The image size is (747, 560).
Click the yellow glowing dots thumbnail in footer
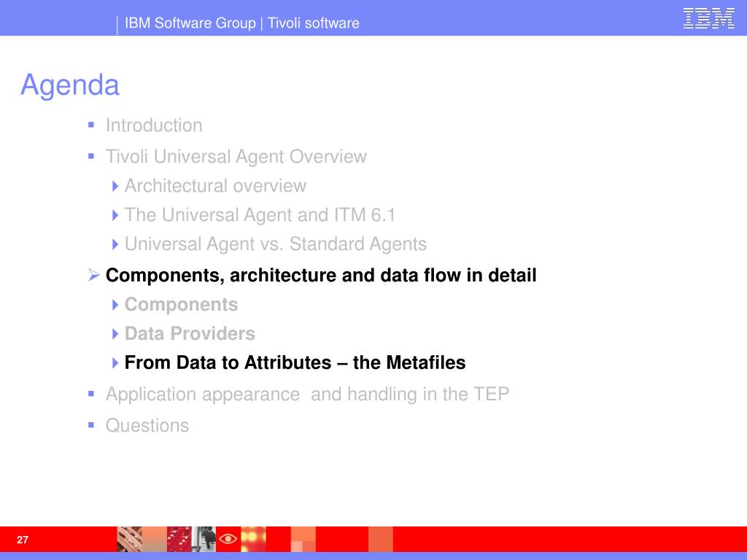pos(253,539)
